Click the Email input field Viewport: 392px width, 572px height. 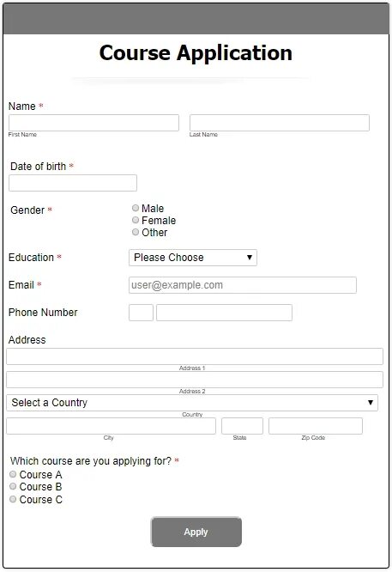click(243, 285)
